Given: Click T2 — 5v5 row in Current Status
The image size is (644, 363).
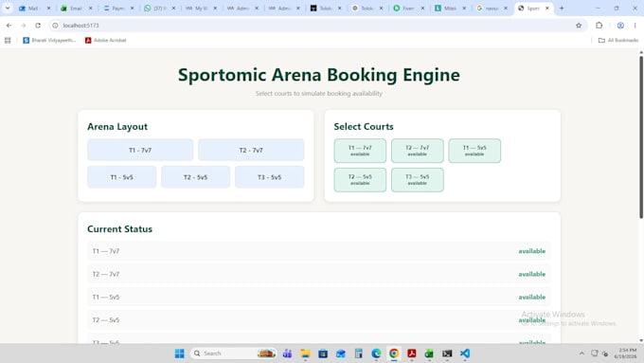Looking at the screenshot, I should [x=319, y=319].
